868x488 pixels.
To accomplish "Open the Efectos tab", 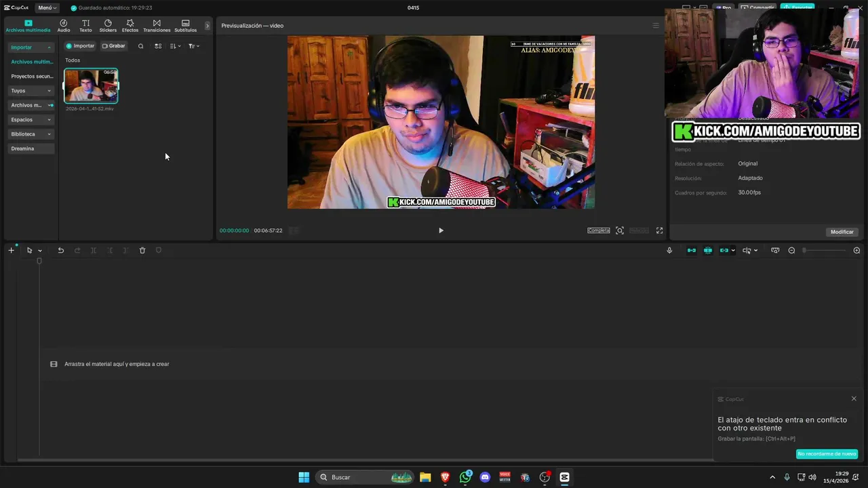I will coord(130,26).
